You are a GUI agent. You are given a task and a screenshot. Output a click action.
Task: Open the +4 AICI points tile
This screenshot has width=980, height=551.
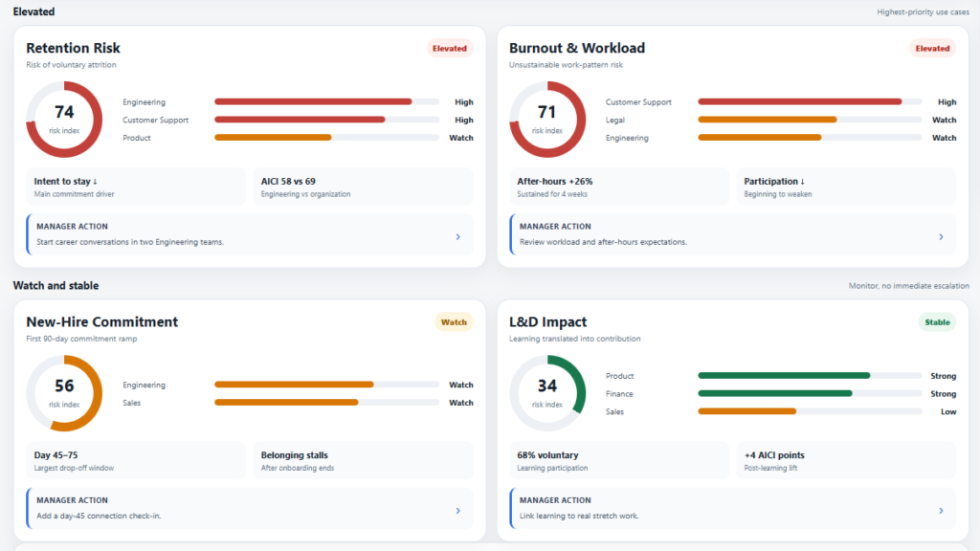point(846,460)
